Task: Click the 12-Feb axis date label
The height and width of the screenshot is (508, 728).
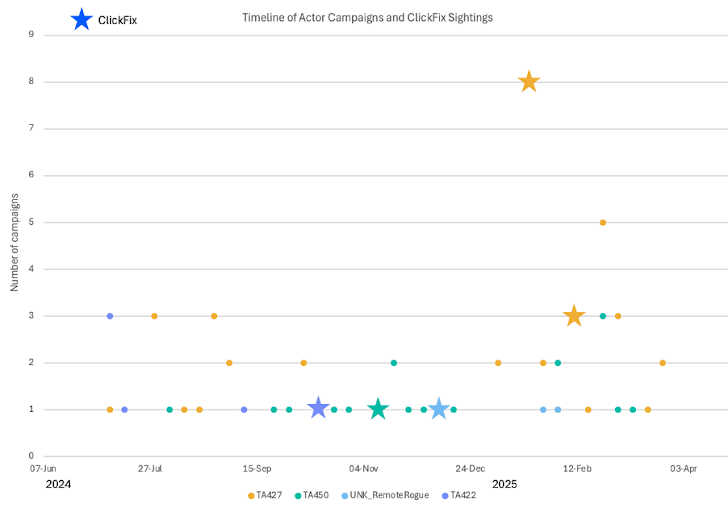Action: [x=577, y=469]
